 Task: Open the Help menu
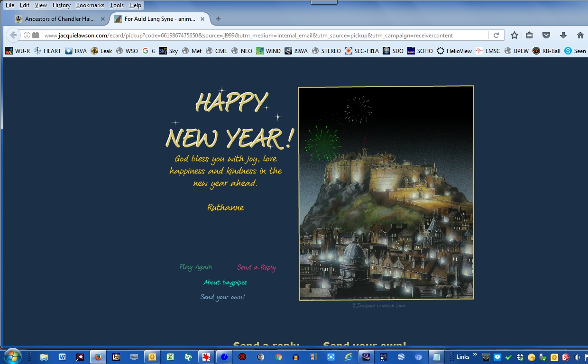(x=135, y=5)
